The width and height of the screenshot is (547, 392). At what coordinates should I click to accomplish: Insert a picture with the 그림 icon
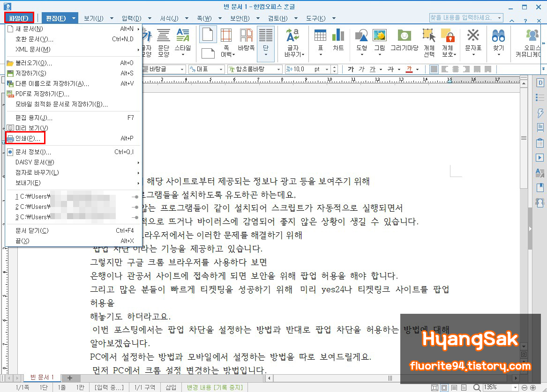click(380, 43)
